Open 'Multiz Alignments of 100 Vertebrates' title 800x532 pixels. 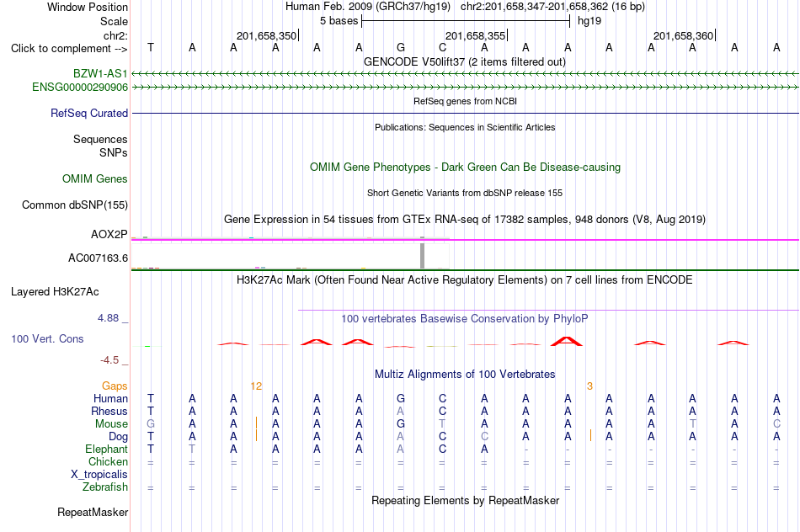point(465,375)
